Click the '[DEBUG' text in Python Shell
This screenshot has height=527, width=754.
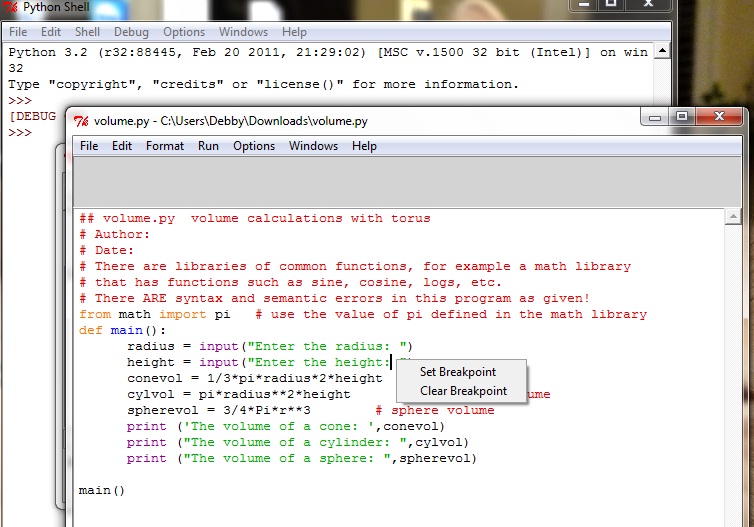tap(32, 116)
